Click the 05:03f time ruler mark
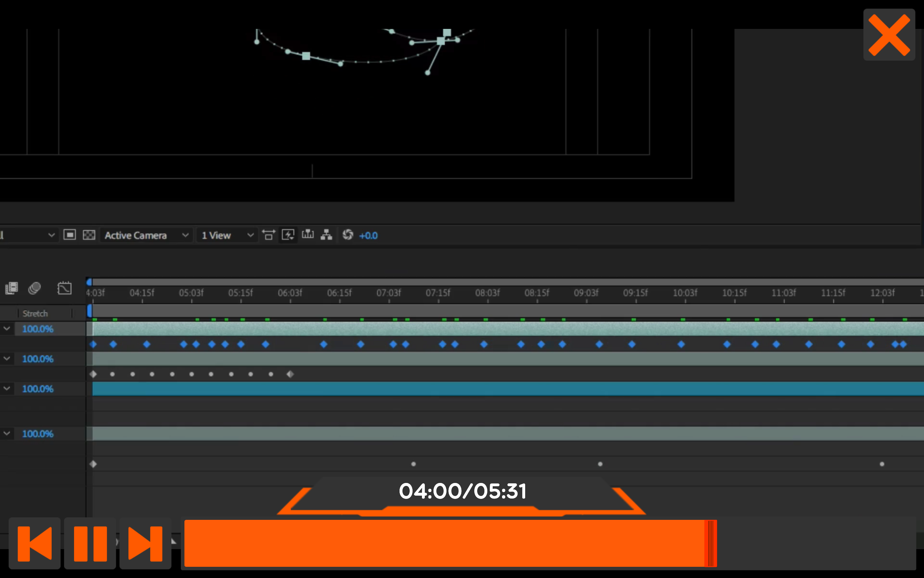 click(x=191, y=293)
